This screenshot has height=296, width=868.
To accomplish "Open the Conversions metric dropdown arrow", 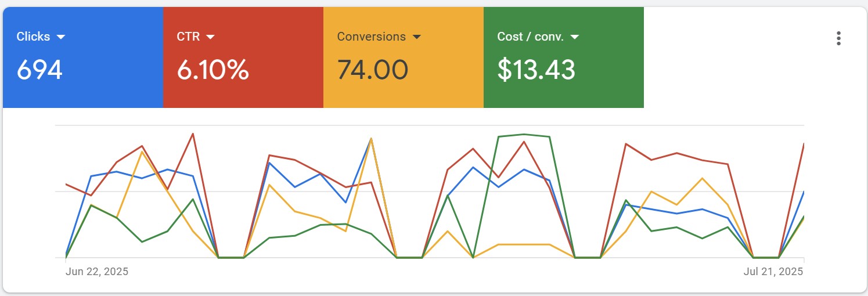I will 416,37.
